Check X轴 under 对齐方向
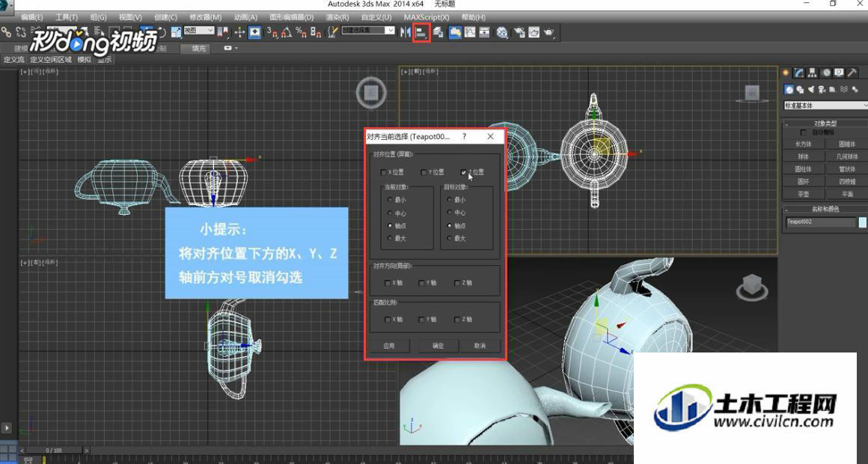Screen dimensions: 868x464 (388, 283)
